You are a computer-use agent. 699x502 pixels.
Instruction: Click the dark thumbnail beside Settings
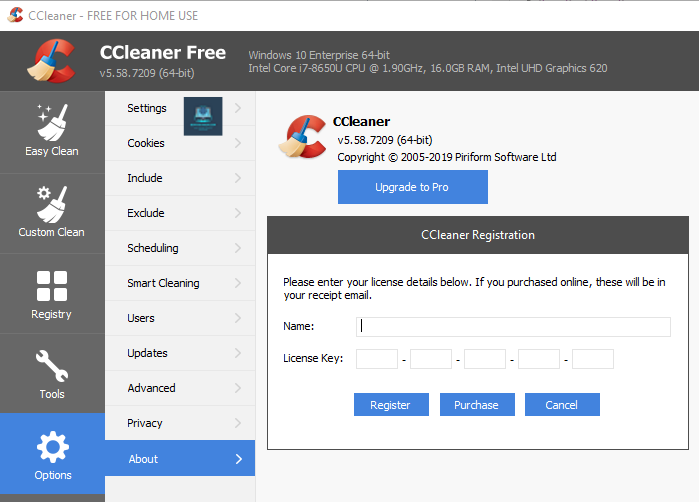(203, 116)
